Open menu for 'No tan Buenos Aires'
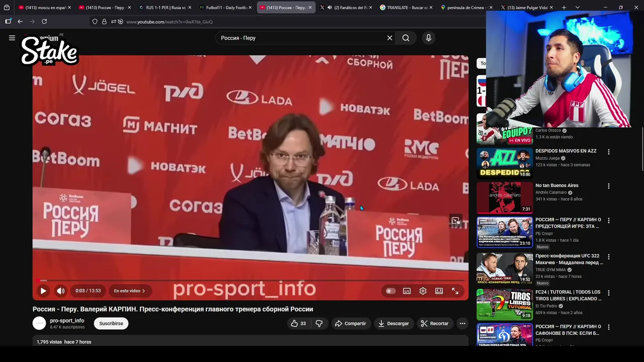This screenshot has height=362, width=644. (608, 186)
